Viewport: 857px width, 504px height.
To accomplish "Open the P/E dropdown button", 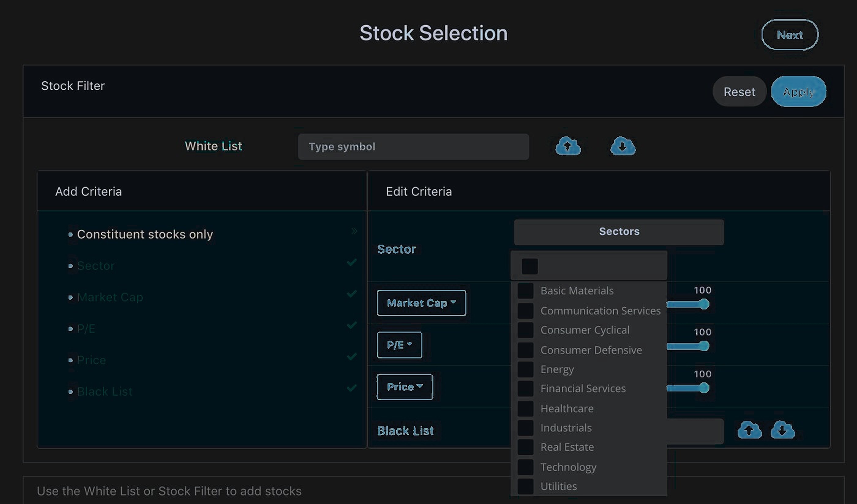I will pos(399,345).
